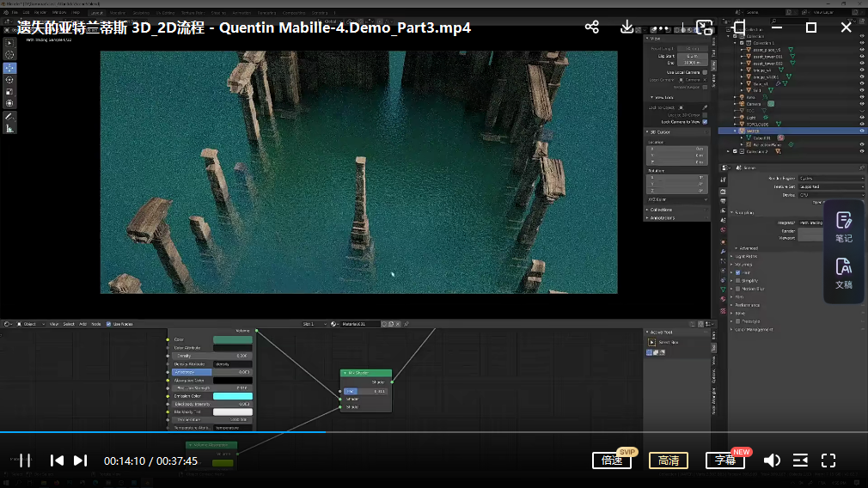868x488 pixels.
Task: Click the teal Color swatch in volume node
Action: [x=233, y=339]
